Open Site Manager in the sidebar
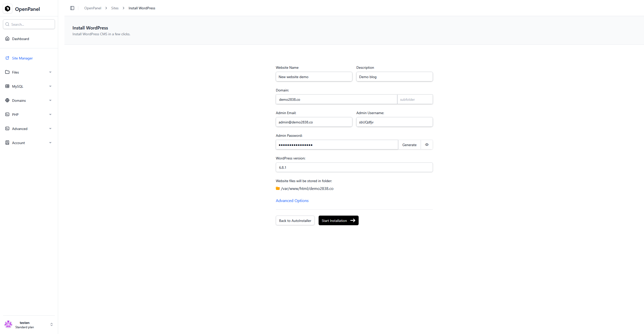The height and width of the screenshot is (334, 644). 29,58
